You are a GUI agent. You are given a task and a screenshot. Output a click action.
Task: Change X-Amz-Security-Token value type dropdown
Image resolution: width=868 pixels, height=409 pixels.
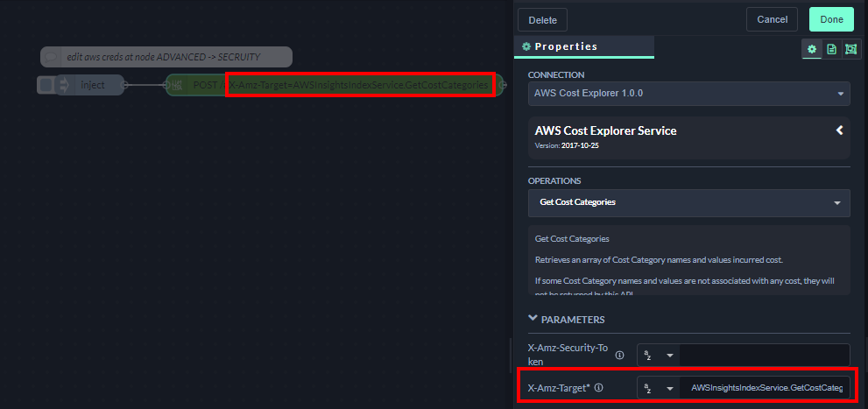(658, 356)
